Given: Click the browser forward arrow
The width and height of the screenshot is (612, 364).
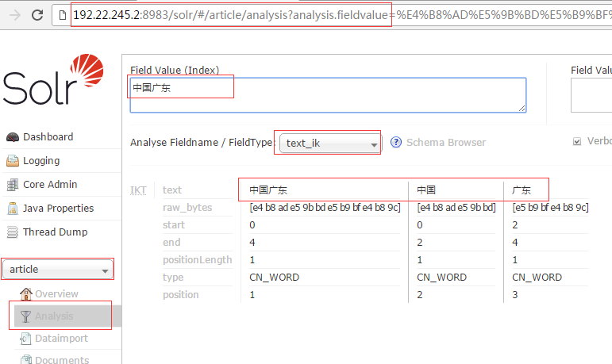Looking at the screenshot, I should click(15, 15).
